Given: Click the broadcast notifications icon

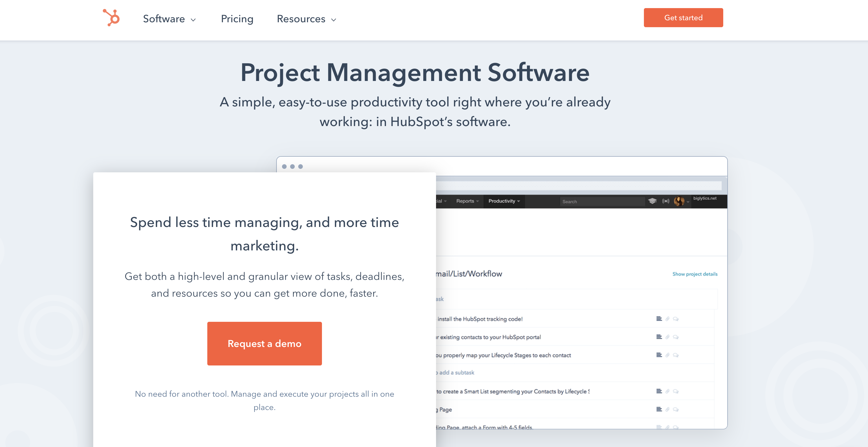Looking at the screenshot, I should click(666, 201).
